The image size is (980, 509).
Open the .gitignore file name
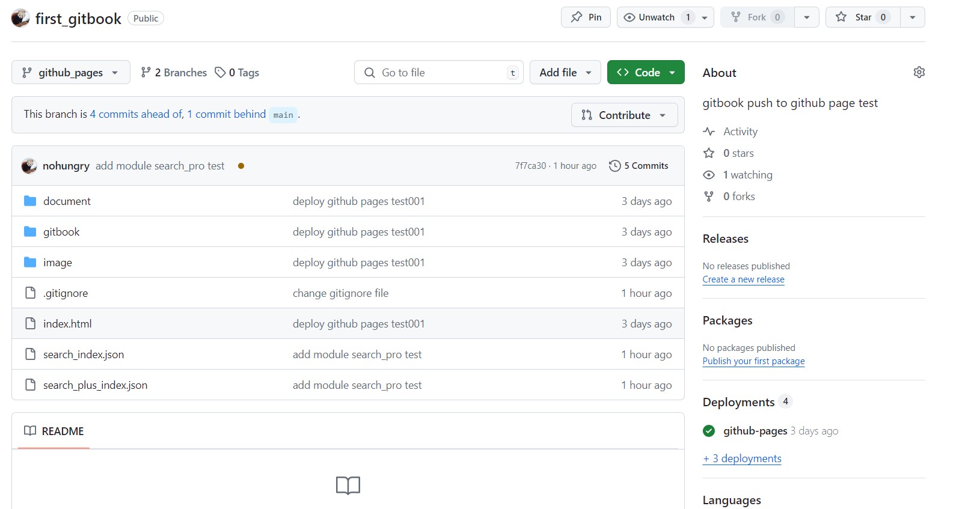tap(66, 293)
